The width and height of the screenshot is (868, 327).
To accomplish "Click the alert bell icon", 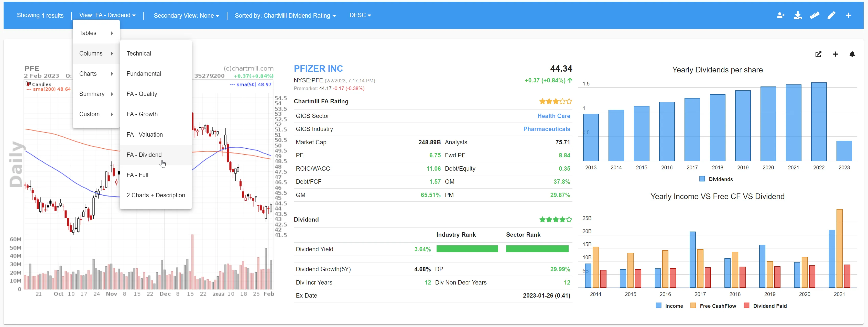I will 852,54.
